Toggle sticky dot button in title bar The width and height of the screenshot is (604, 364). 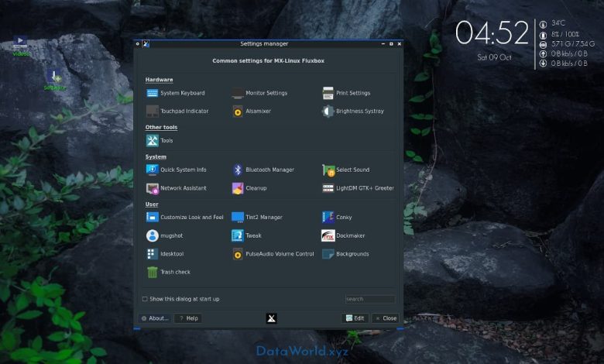pos(138,44)
